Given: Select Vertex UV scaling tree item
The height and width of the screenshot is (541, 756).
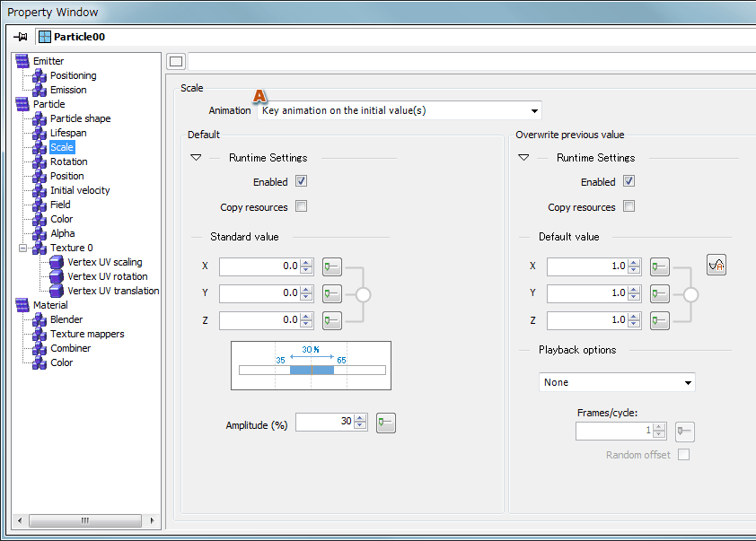Looking at the screenshot, I should (104, 262).
